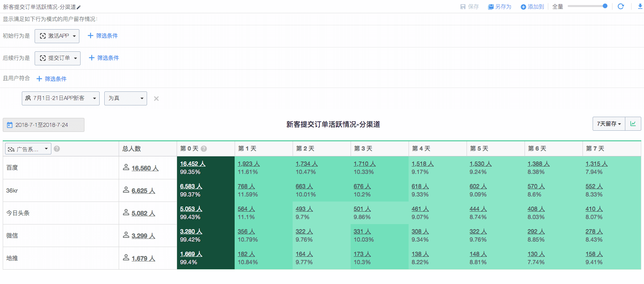Open 百度 total users 16,560 人
Screen dimensions: 644x284
145,168
